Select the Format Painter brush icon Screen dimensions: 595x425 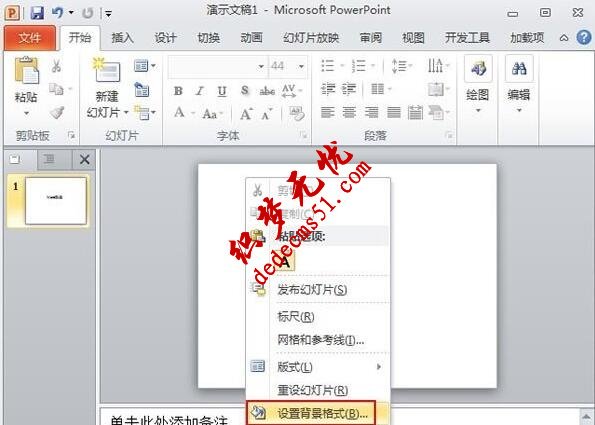point(57,112)
